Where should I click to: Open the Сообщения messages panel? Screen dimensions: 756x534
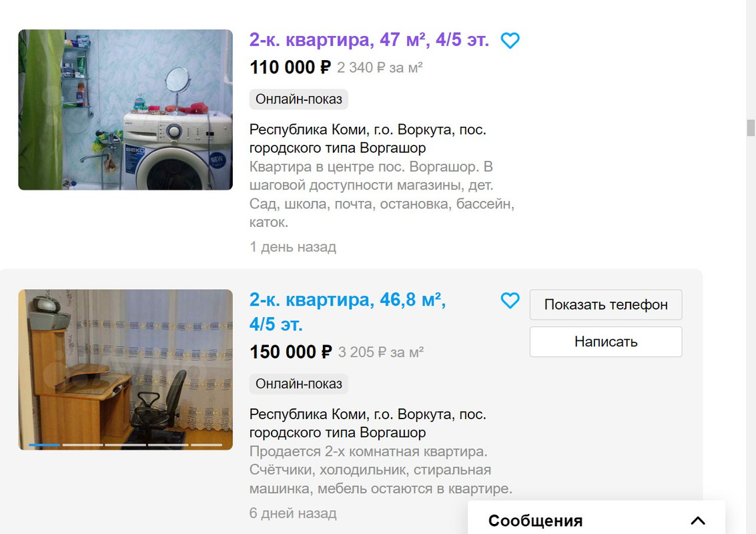tap(535, 521)
